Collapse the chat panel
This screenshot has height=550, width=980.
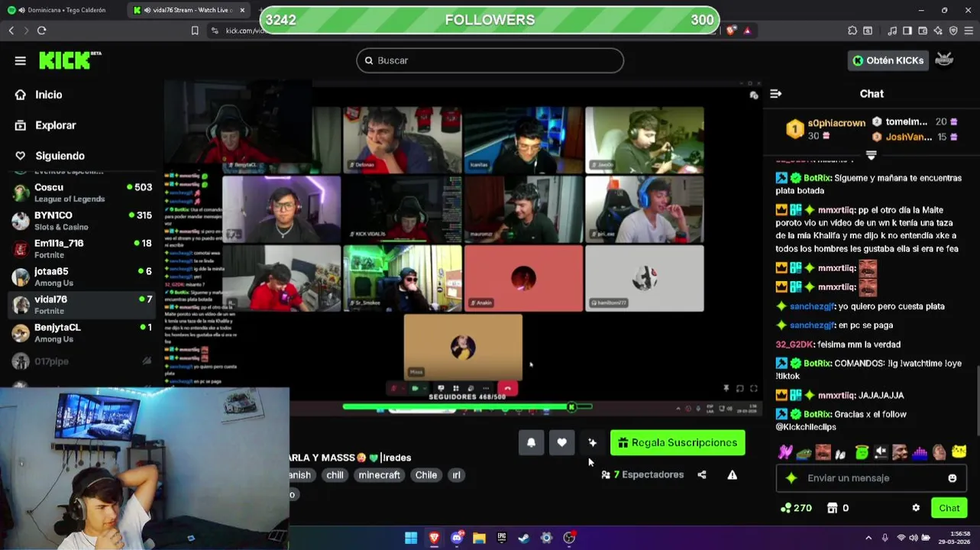tap(775, 94)
